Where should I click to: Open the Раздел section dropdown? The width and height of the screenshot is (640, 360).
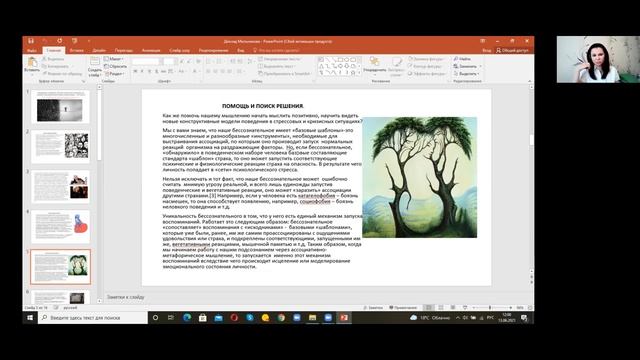114,73
